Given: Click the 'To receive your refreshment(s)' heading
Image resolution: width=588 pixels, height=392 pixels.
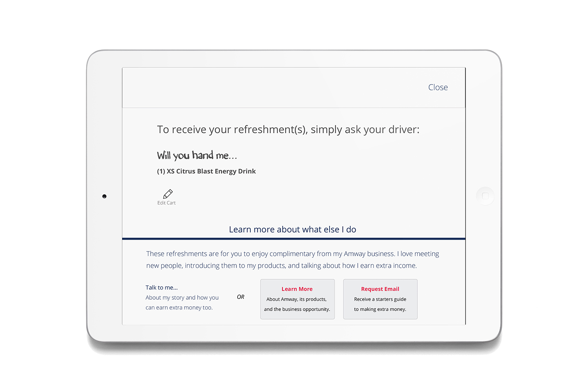Looking at the screenshot, I should pyautogui.click(x=288, y=129).
